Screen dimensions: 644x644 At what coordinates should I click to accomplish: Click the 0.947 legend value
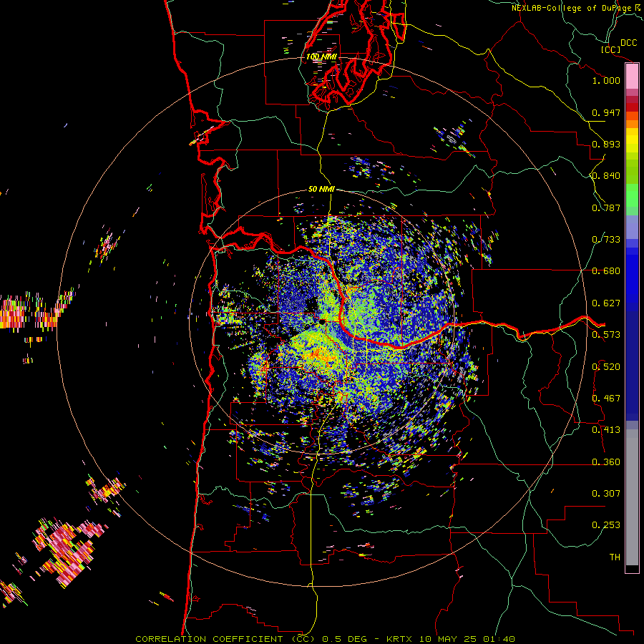(x=606, y=112)
